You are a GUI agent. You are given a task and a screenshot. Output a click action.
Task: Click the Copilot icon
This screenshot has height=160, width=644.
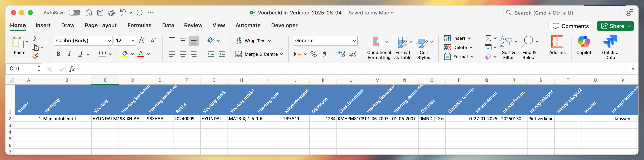583,42
